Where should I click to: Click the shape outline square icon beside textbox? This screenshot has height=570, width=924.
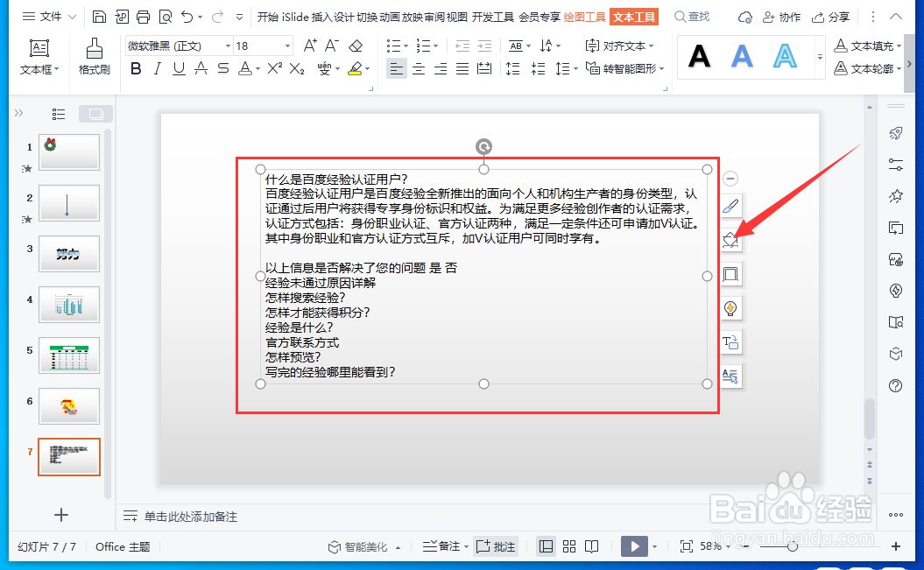tap(730, 274)
